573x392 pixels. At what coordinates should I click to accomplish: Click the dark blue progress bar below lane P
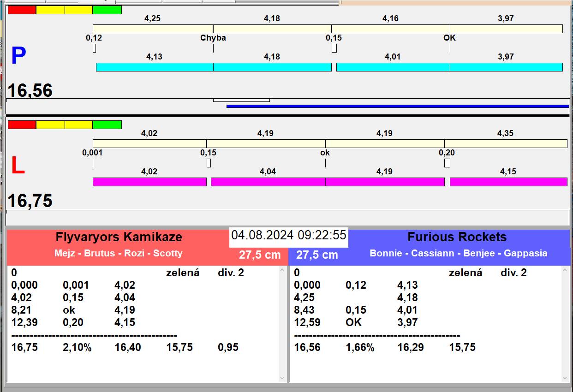(397, 106)
